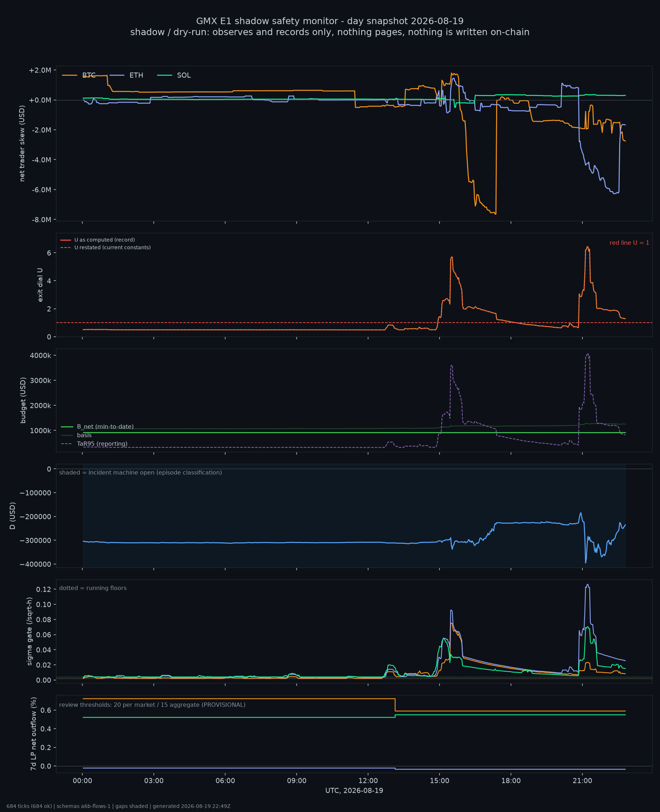Click the "0.6" outflow tick label
Screen dimensions: 660x812
[x=46, y=710]
